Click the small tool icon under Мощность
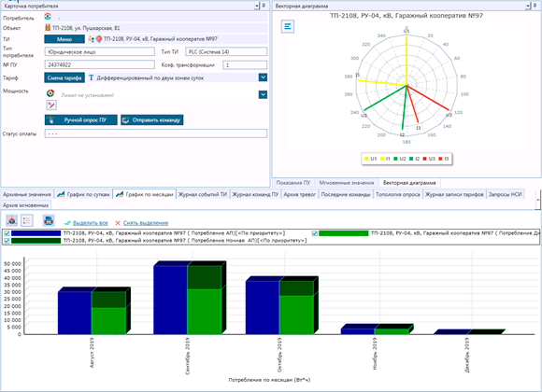The image size is (542, 392). (51, 105)
